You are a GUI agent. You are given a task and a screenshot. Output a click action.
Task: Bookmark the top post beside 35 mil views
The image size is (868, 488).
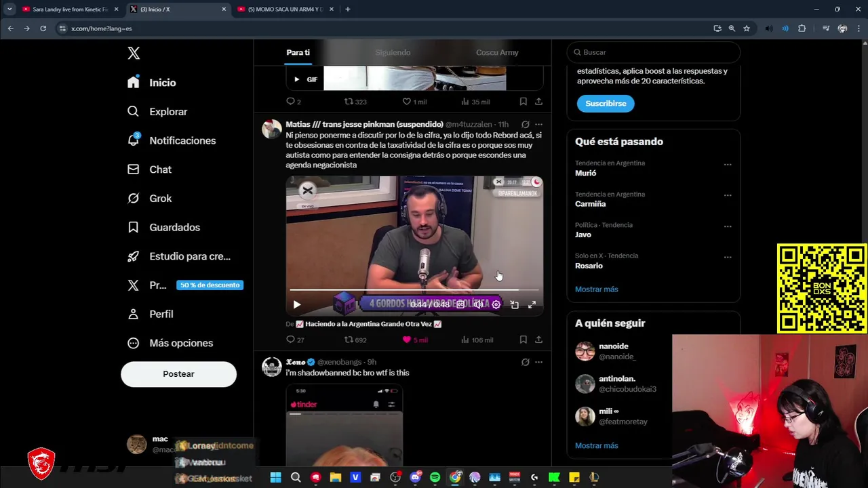[x=523, y=102]
